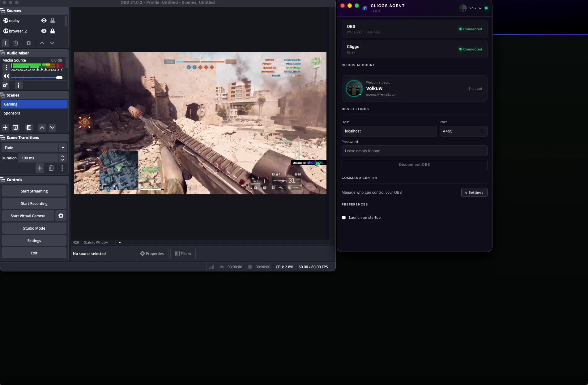The height and width of the screenshot is (385, 588).
Task: Add a new source with plus icon
Action: pos(5,43)
